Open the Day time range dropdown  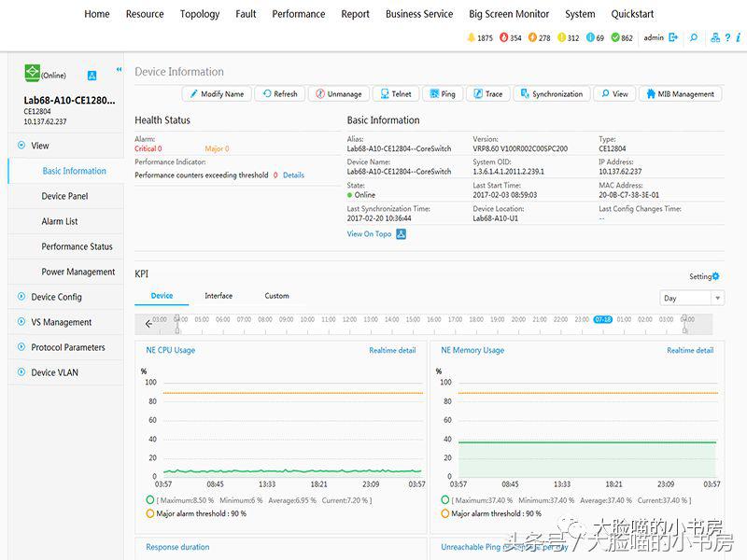pos(691,299)
